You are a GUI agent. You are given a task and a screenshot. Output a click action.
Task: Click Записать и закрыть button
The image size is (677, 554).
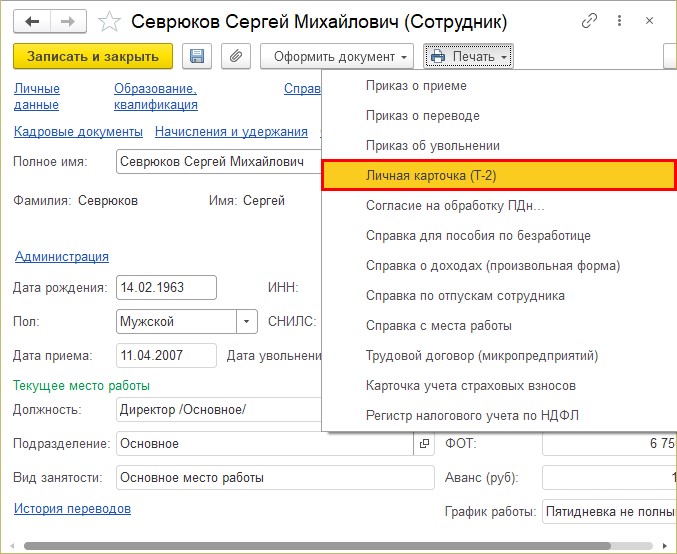(93, 56)
